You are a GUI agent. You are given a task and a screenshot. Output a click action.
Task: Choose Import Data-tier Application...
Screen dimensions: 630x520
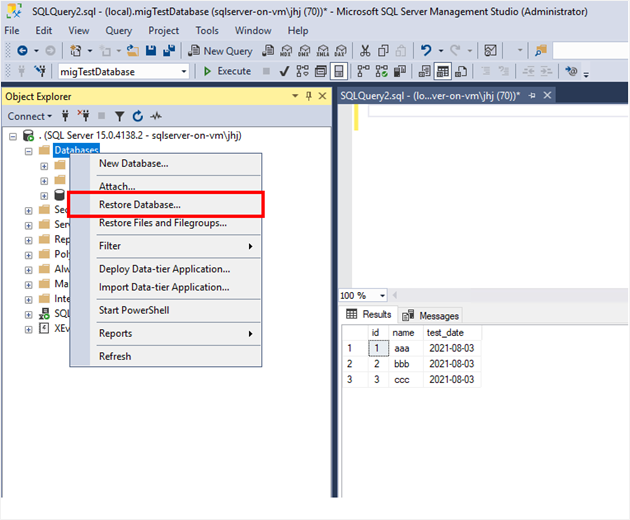tap(166, 287)
